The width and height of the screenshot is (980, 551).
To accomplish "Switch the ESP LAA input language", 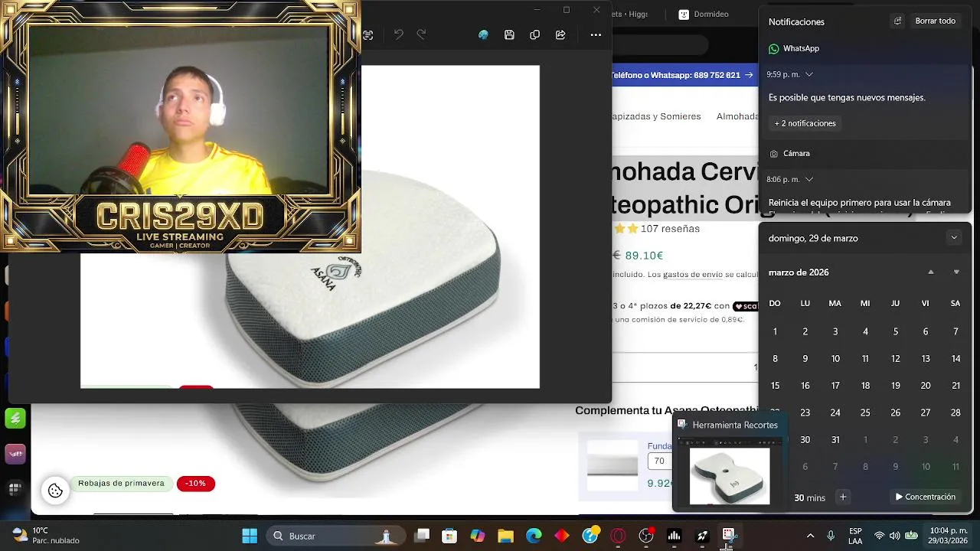I will point(855,536).
